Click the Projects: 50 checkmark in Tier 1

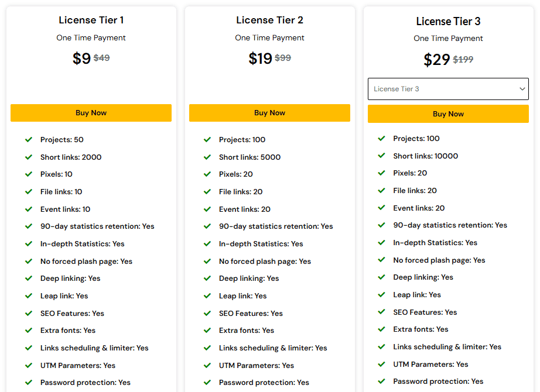coord(29,139)
